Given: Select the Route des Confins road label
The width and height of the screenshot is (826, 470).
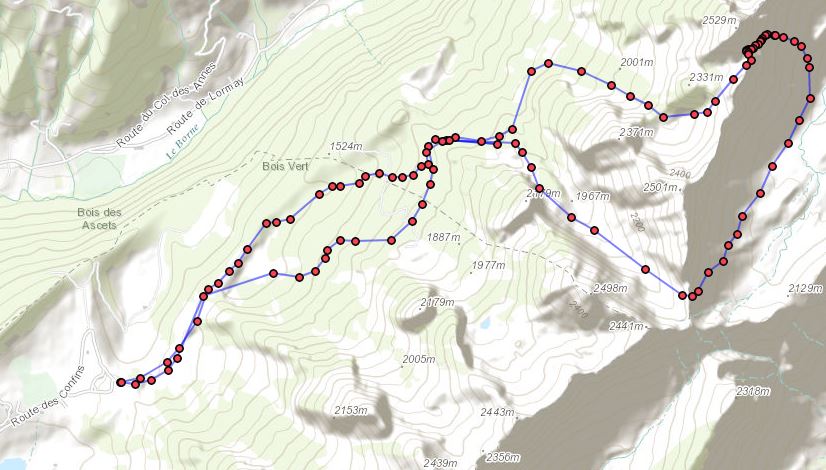Looking at the screenshot, I should click(x=47, y=396).
